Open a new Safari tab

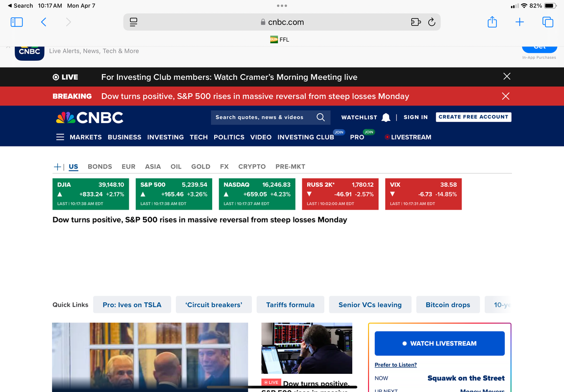tap(519, 23)
